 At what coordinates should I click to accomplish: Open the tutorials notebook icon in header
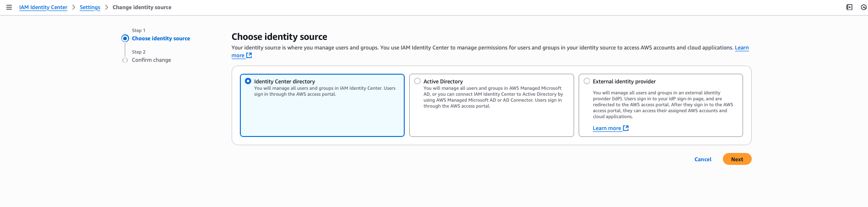click(849, 7)
